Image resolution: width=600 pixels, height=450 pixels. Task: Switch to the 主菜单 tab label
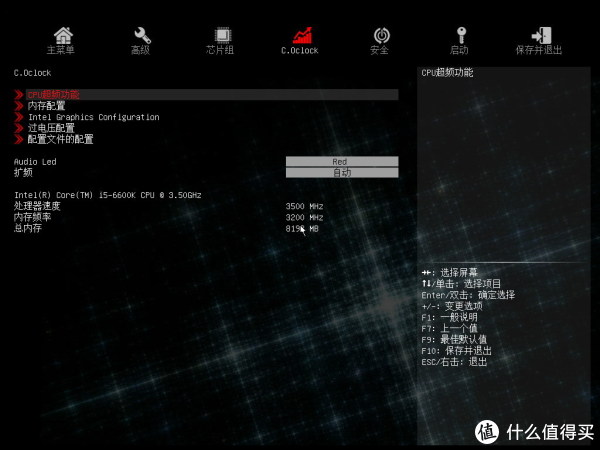tap(60, 50)
